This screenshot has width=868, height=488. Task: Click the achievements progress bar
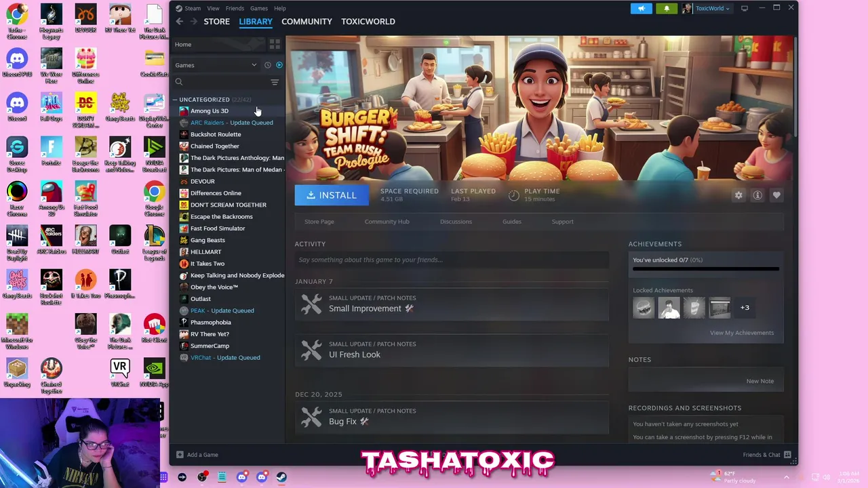click(x=706, y=269)
